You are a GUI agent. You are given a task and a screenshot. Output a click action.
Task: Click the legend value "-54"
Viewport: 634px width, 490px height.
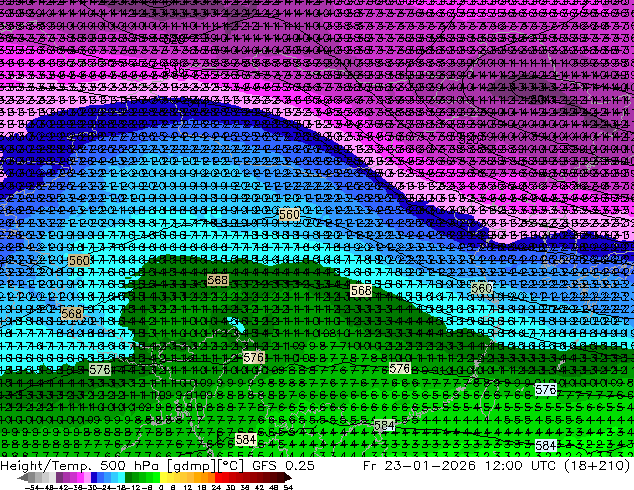pyautogui.click(x=32, y=488)
